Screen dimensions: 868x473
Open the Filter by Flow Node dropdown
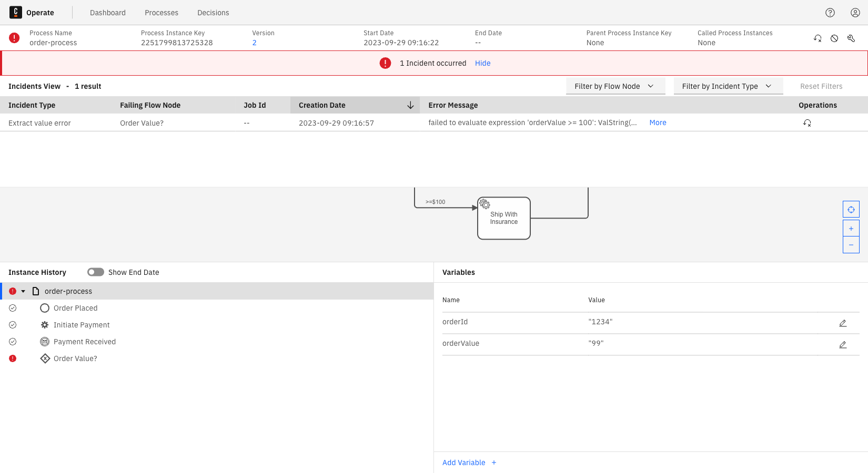click(x=615, y=86)
